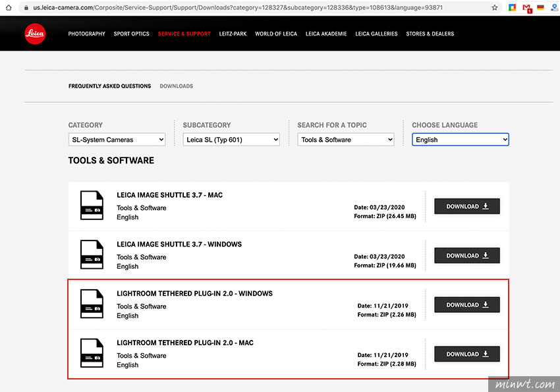Click text Format: ZIP (2.28 MB)

387,364
